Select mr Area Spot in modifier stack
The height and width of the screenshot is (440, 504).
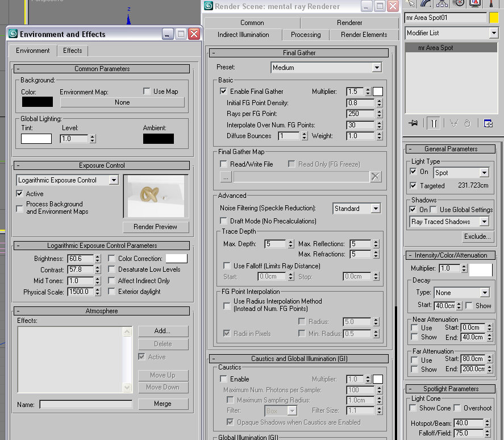click(451, 48)
